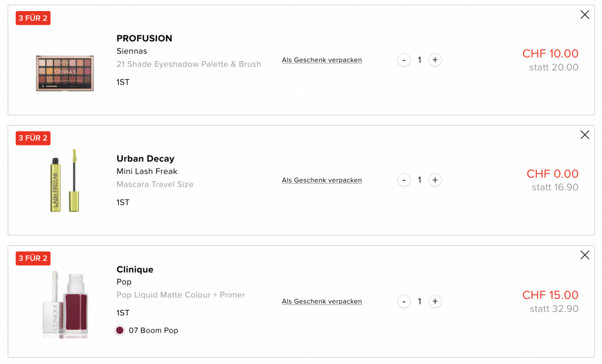Open the PROFUSION brand title

(144, 39)
